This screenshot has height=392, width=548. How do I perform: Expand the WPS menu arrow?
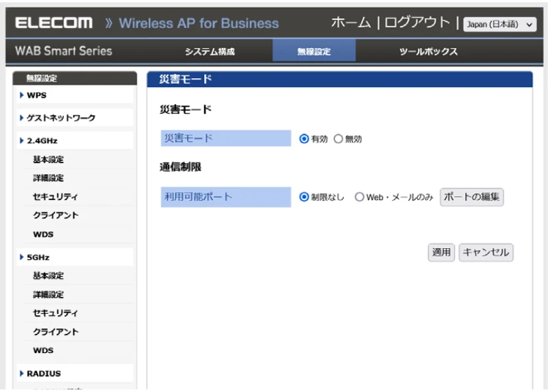pyautogui.click(x=22, y=95)
